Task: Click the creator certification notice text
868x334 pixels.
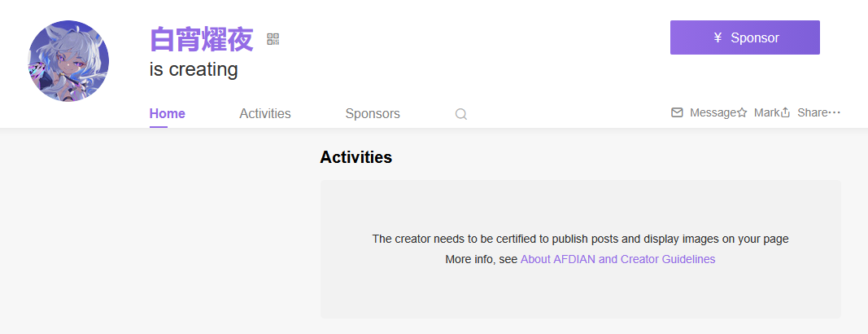Action: point(580,240)
